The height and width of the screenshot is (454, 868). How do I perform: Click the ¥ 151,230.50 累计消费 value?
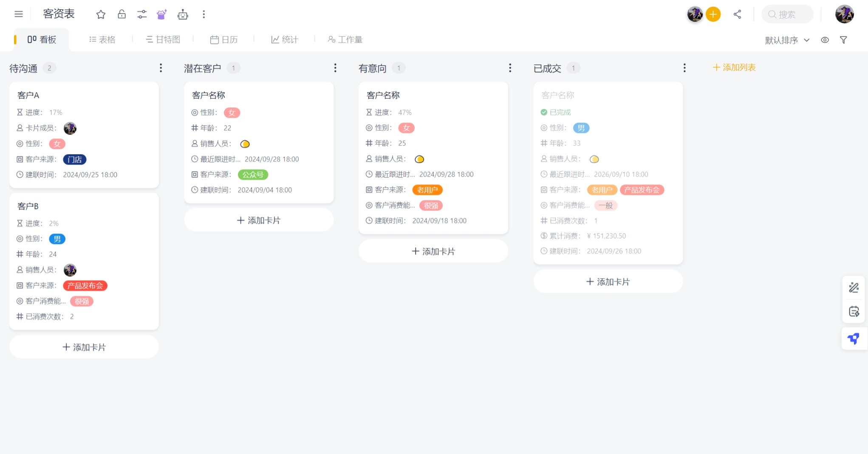(606, 236)
